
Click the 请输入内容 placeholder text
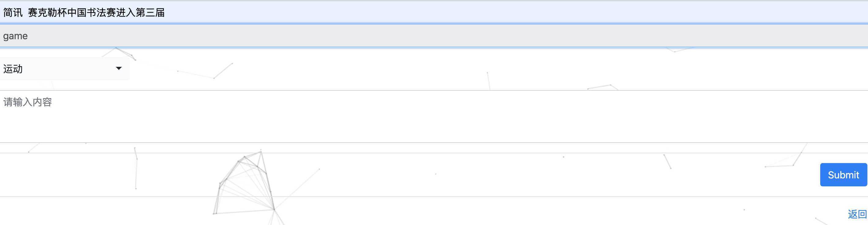point(27,102)
